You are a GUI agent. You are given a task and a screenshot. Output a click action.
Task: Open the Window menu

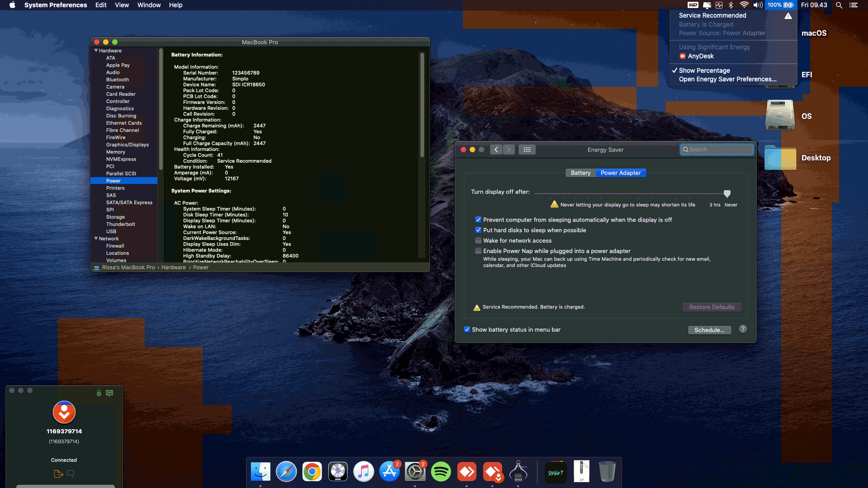click(149, 5)
